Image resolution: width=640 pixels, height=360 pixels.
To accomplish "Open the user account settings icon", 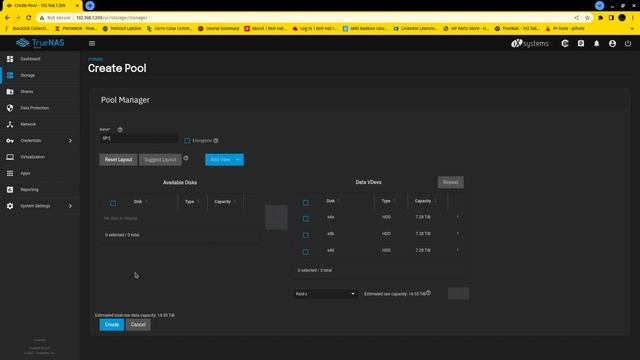I will pos(612,43).
